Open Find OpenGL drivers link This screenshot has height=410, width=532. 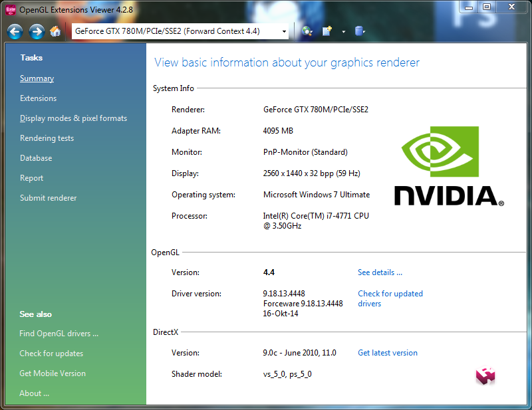(x=59, y=334)
